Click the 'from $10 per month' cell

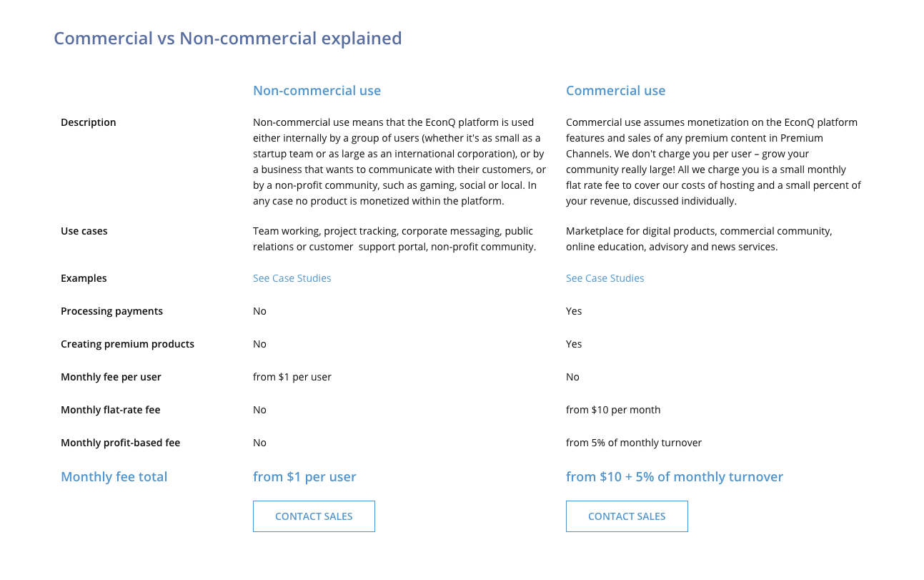coord(613,410)
